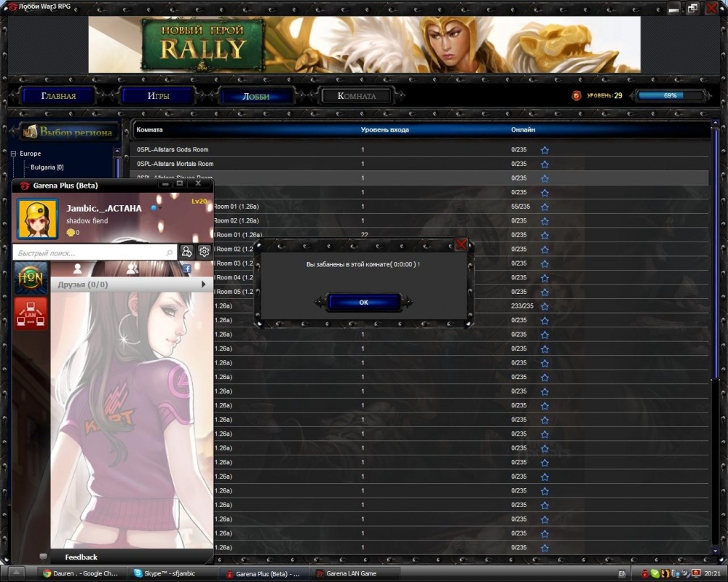Open Garena Plus settings gear icon
Screen dimensions: 728x582
click(205, 252)
